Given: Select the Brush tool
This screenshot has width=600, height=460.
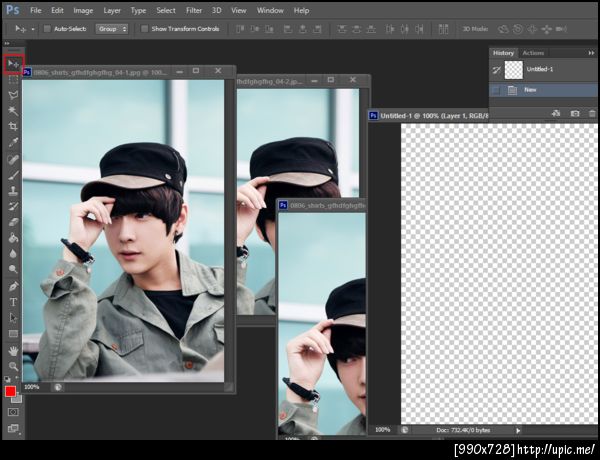Looking at the screenshot, I should tap(13, 175).
